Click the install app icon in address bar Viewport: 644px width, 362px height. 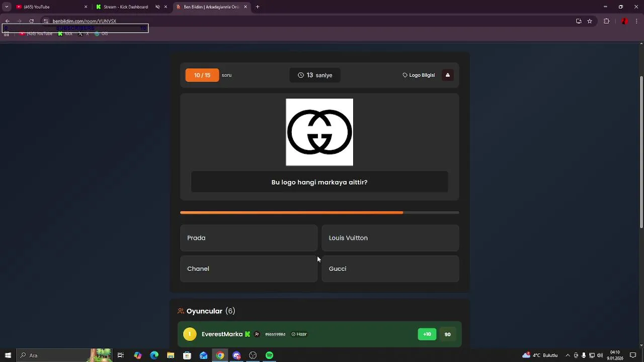point(579,21)
